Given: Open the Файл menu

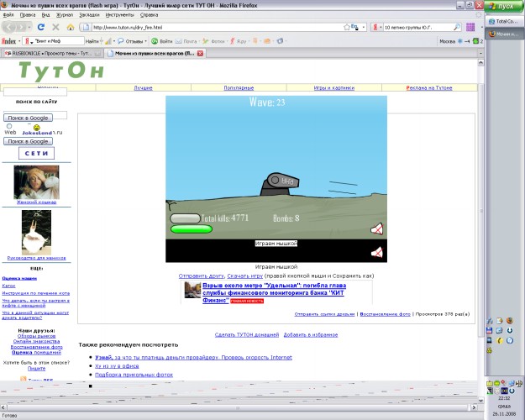Looking at the screenshot, I should [x=8, y=15].
